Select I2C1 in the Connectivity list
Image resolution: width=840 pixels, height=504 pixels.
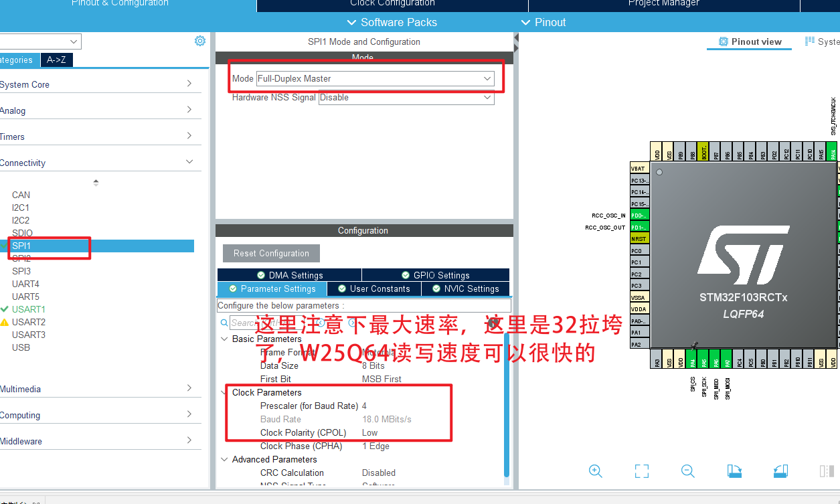pos(21,207)
